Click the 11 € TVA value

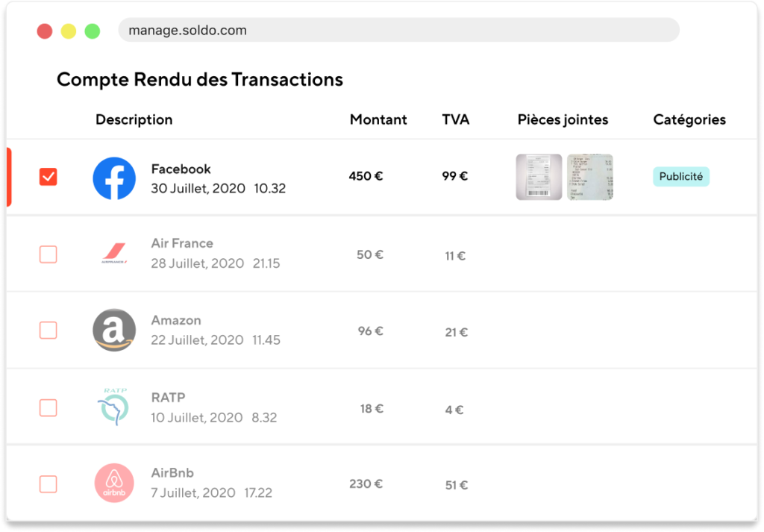click(455, 256)
